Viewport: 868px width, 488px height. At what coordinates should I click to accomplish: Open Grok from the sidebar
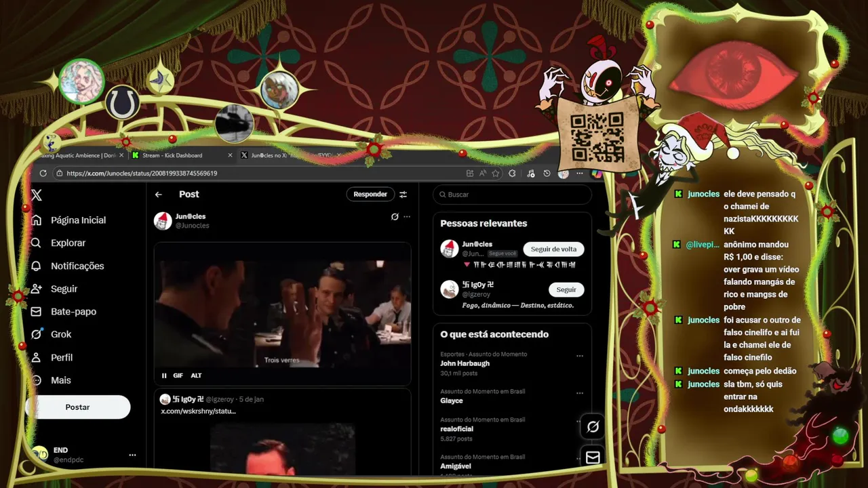point(51,334)
